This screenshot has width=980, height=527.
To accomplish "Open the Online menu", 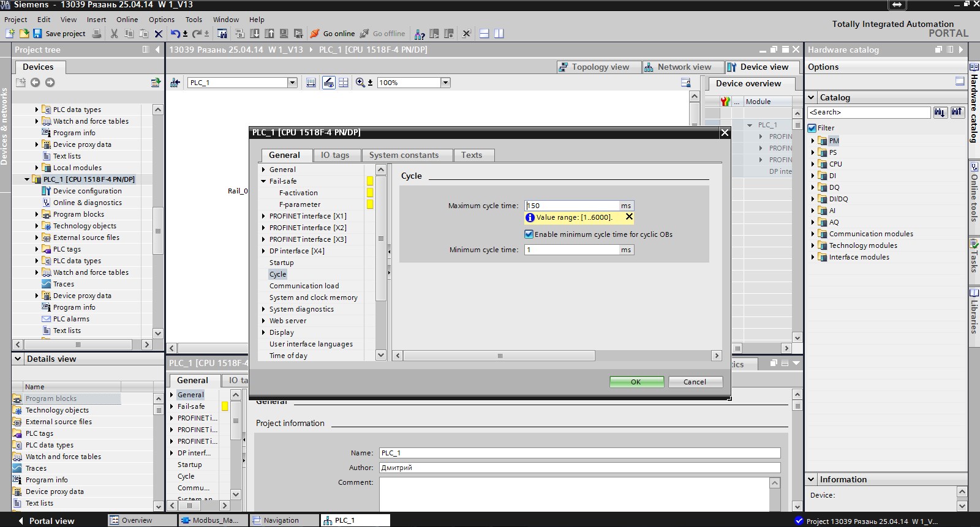I will click(x=127, y=20).
